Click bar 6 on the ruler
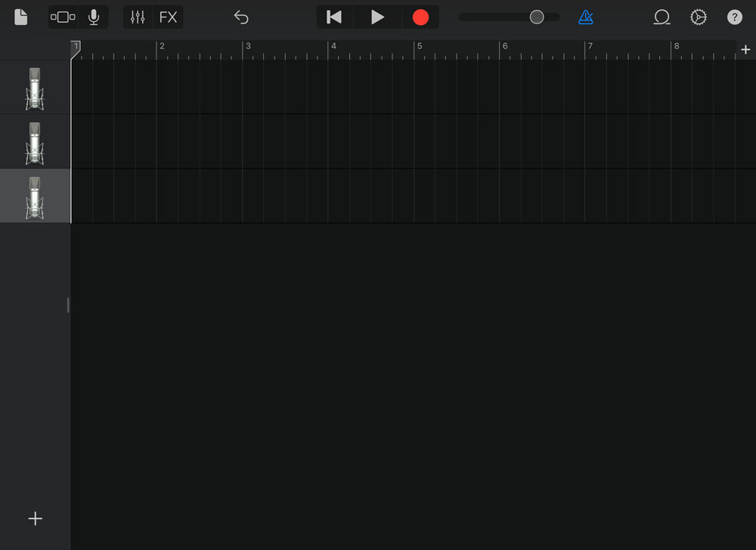Screen dimensions: 756x550 pos(505,46)
